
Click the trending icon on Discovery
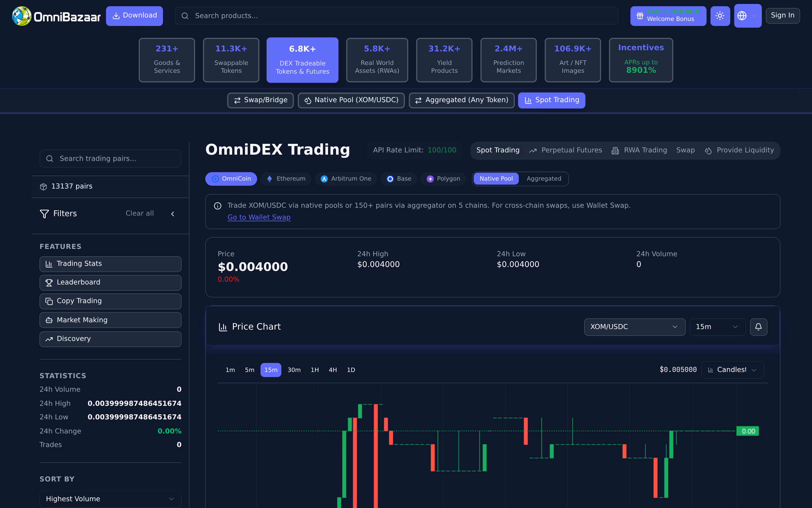(49, 339)
